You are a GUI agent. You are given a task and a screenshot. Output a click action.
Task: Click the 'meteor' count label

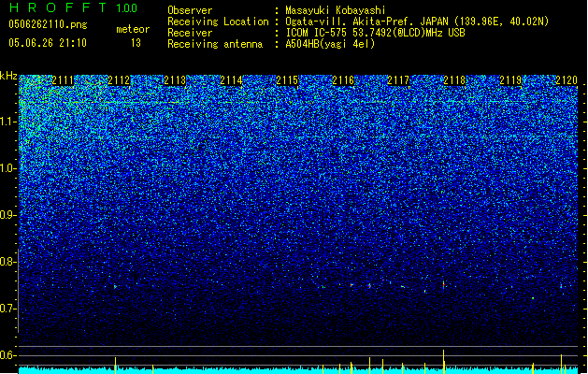[133, 29]
